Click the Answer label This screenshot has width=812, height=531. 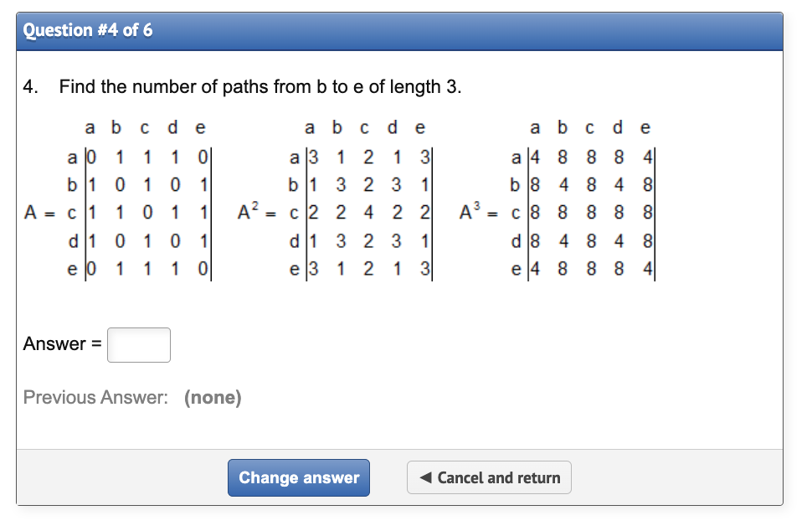click(x=58, y=343)
